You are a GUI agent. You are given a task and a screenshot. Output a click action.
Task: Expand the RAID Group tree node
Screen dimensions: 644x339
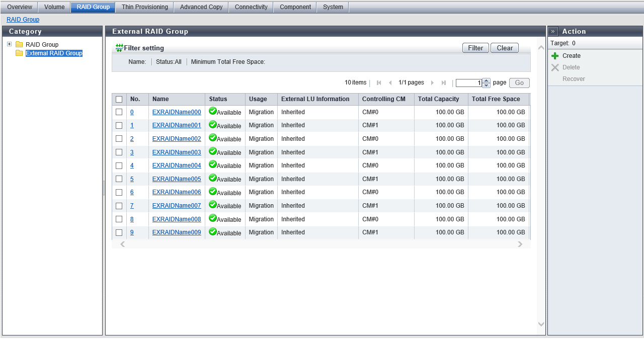[x=9, y=44]
